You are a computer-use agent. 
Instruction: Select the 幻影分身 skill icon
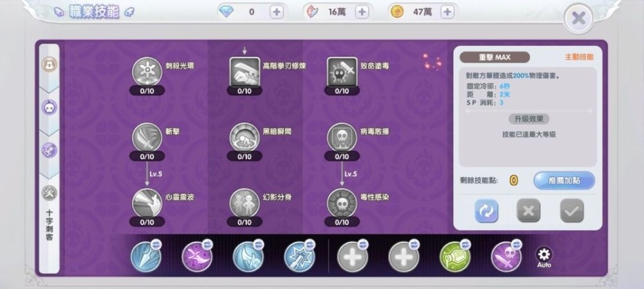[244, 203]
